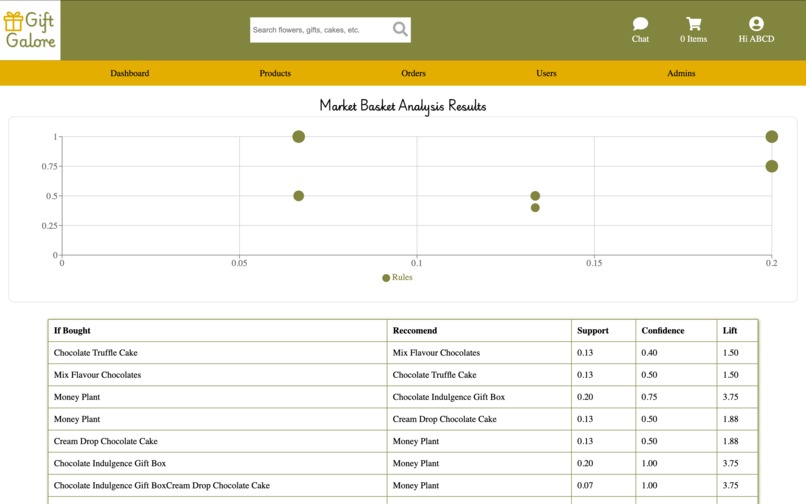Click the Gift Galore logo
806x504 pixels.
point(30,30)
